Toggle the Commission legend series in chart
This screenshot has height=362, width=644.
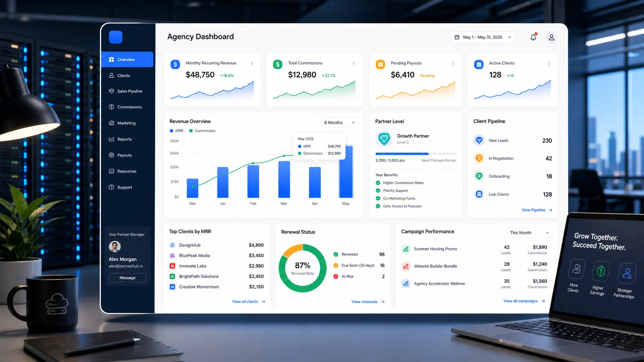[202, 131]
